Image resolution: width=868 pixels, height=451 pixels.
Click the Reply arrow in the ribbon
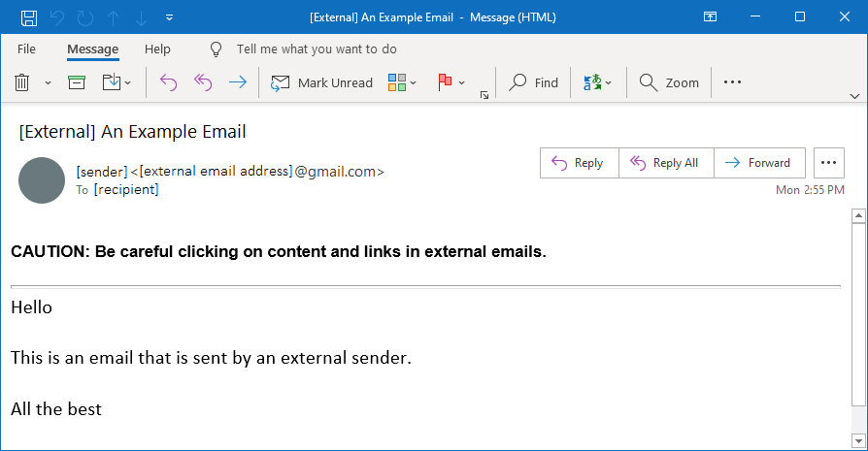tap(168, 83)
